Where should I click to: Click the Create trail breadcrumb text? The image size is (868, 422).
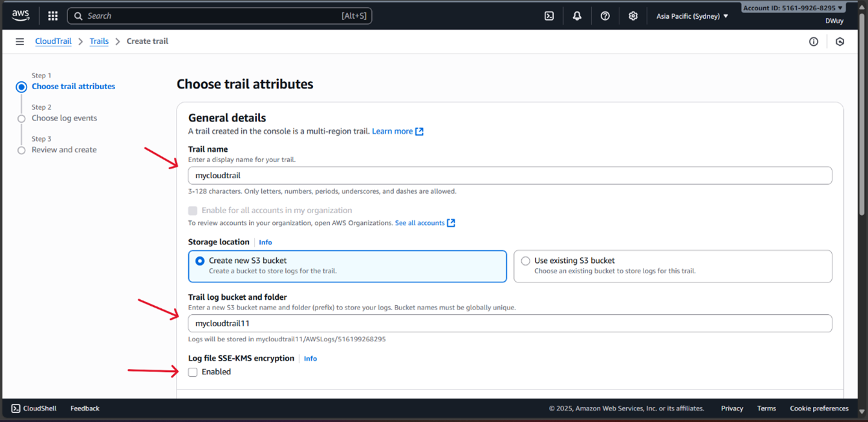coord(147,41)
